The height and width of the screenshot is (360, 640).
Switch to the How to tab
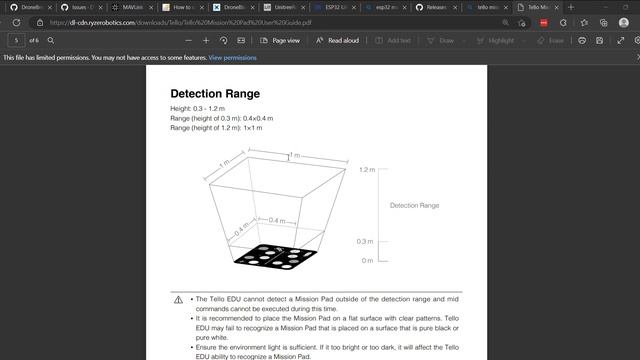tap(183, 7)
